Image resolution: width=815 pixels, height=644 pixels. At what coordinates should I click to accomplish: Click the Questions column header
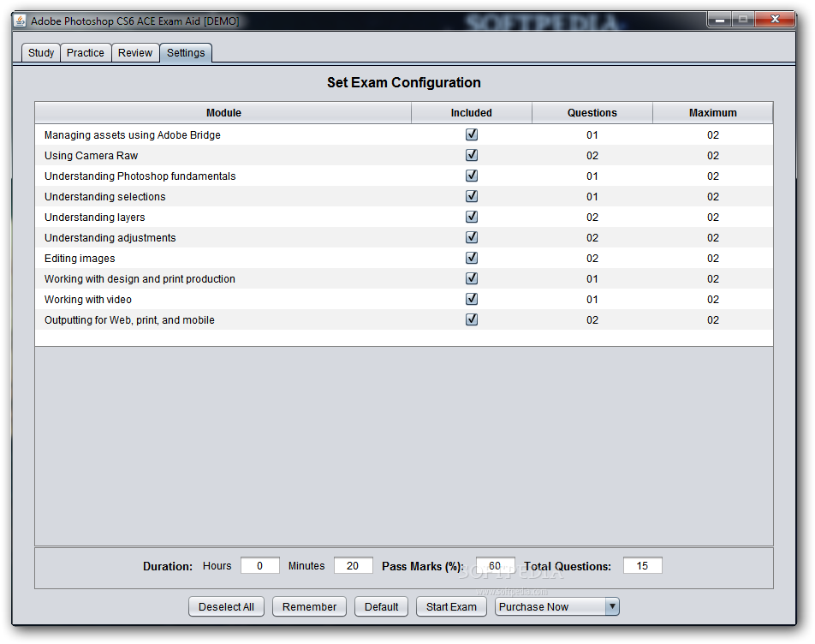point(592,113)
